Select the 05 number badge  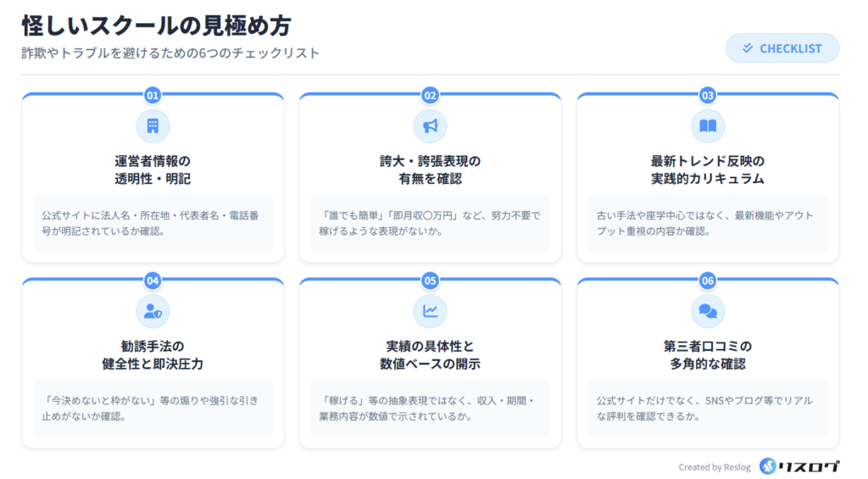coord(430,280)
